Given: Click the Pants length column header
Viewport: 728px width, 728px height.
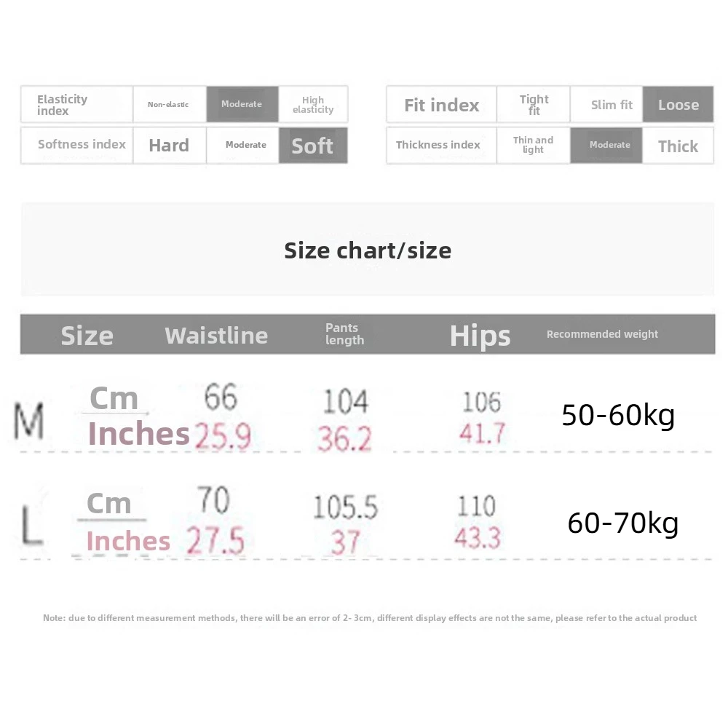Looking at the screenshot, I should click(x=344, y=334).
